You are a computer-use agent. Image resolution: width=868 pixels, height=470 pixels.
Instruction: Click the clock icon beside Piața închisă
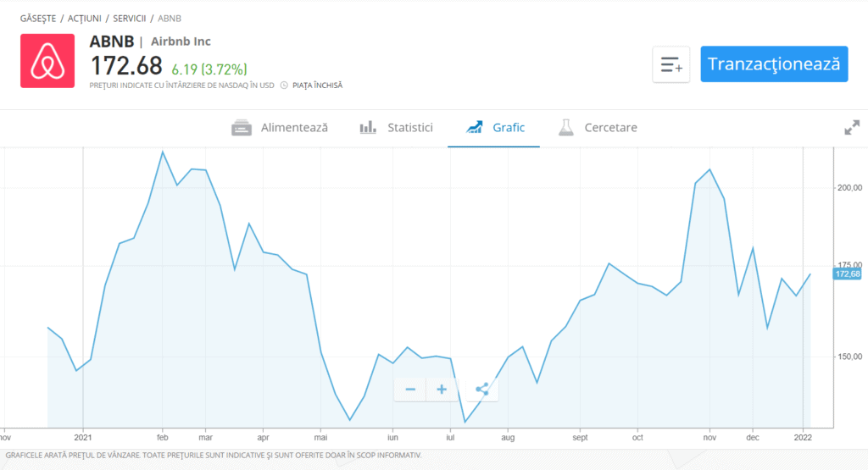(284, 86)
